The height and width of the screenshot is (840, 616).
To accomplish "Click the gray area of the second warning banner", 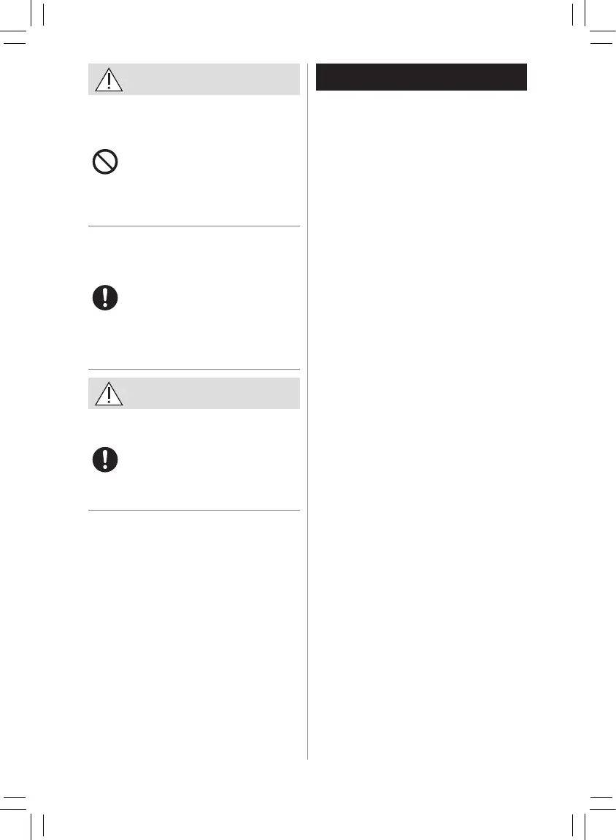I will (212, 393).
